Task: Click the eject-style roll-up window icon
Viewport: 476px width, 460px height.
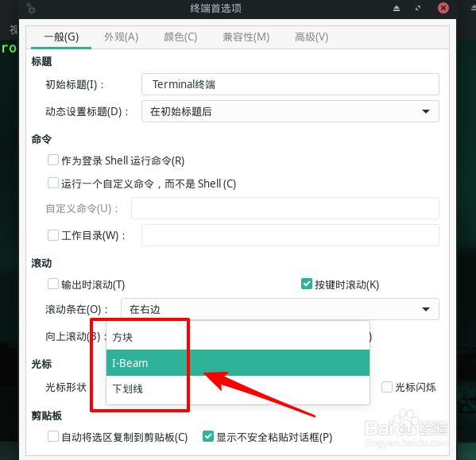Action: 397,8
